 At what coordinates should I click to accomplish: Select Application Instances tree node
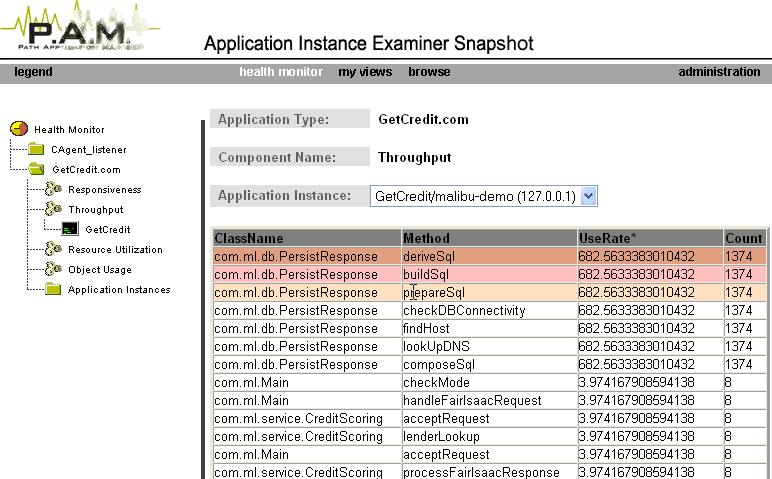pos(119,289)
